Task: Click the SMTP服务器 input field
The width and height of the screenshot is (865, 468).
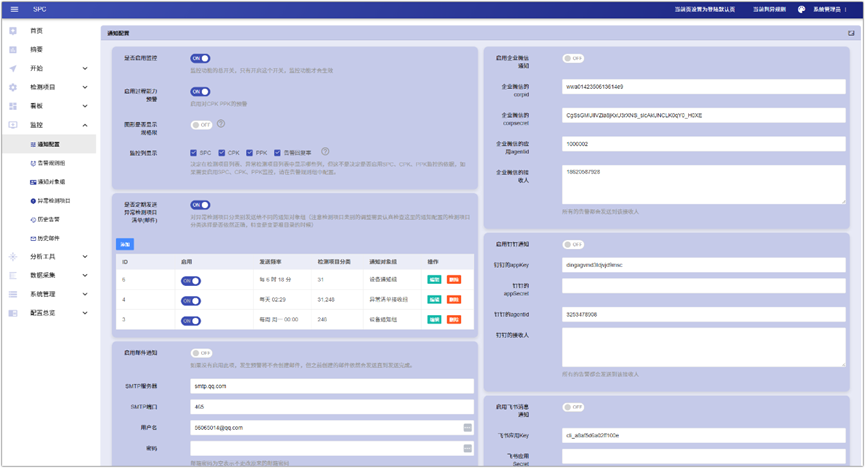Action: click(x=331, y=386)
